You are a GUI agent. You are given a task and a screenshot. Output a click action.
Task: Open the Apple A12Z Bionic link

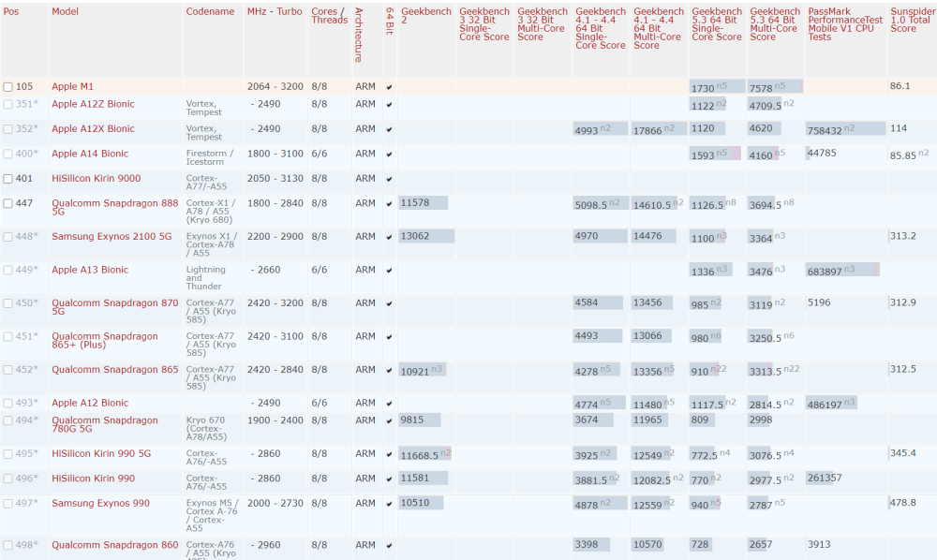click(93, 104)
